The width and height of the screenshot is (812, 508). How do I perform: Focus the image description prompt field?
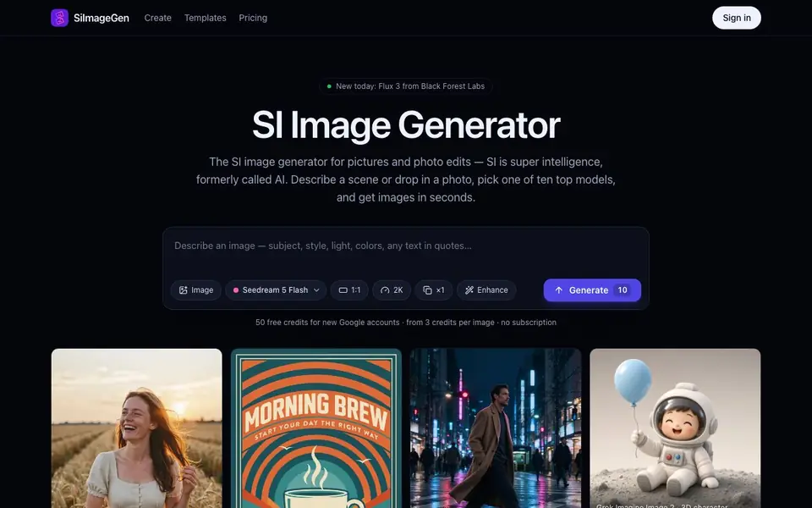(x=405, y=246)
